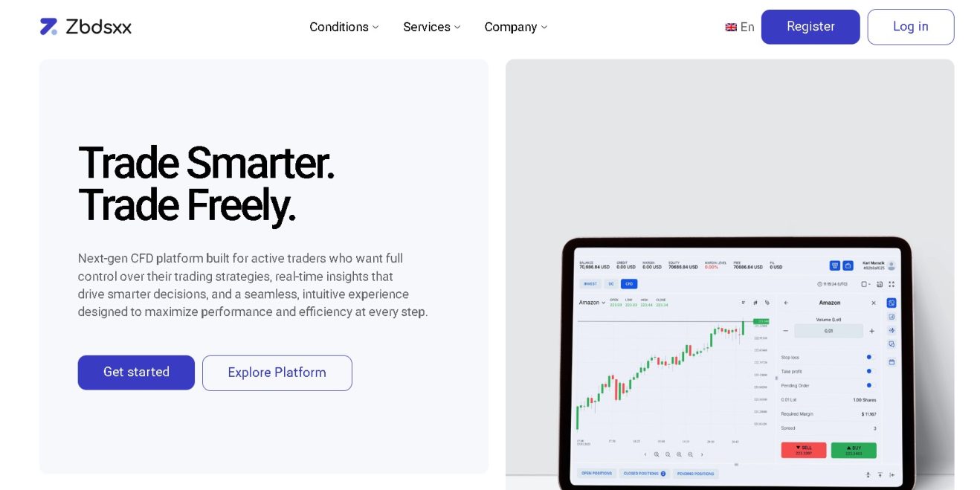Click the calendar icon in the platform sidebar

[892, 362]
